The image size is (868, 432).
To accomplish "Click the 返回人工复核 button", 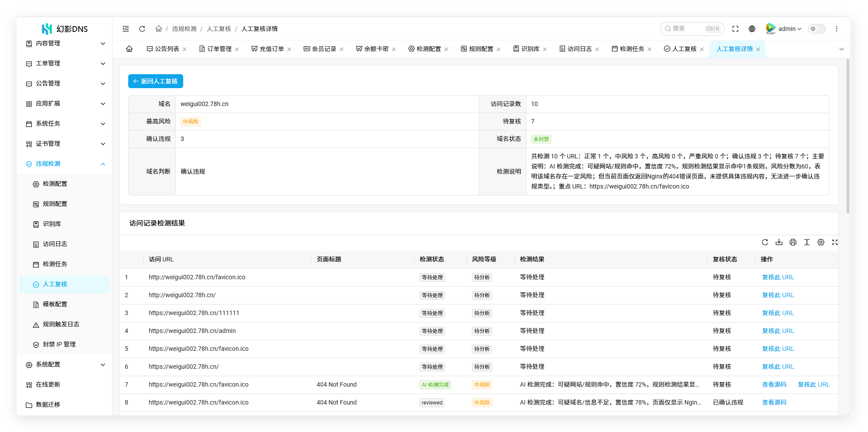I will point(156,81).
